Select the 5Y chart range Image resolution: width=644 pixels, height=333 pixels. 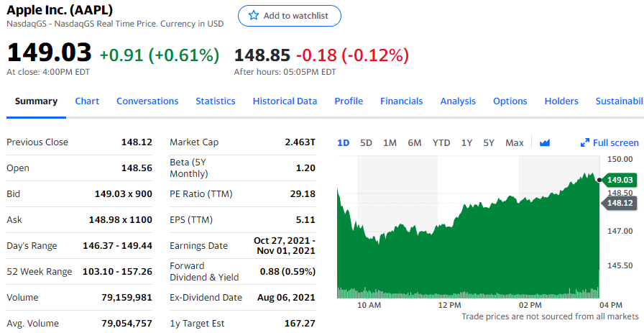click(489, 142)
